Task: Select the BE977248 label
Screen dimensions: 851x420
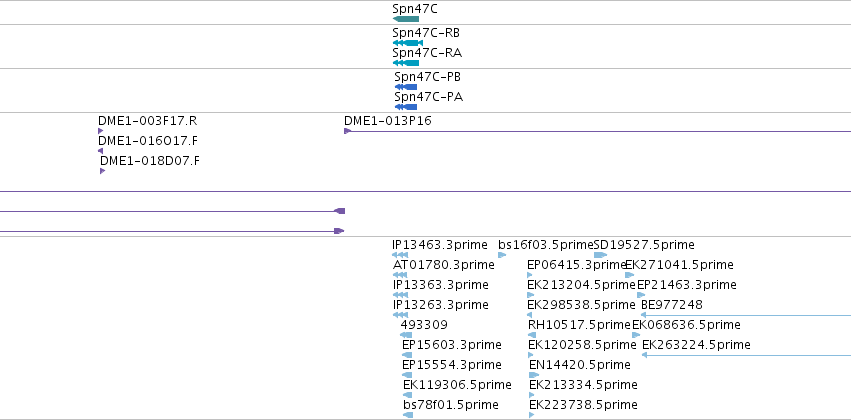Action: point(672,305)
